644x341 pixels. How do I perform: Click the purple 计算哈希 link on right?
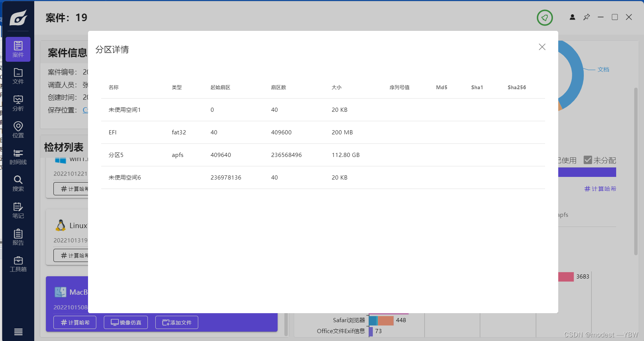600,189
